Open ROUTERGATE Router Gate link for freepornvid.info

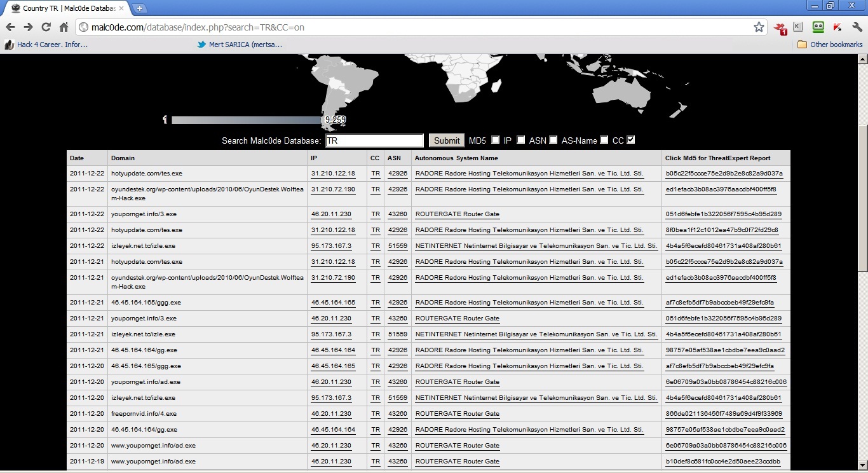[457, 413]
